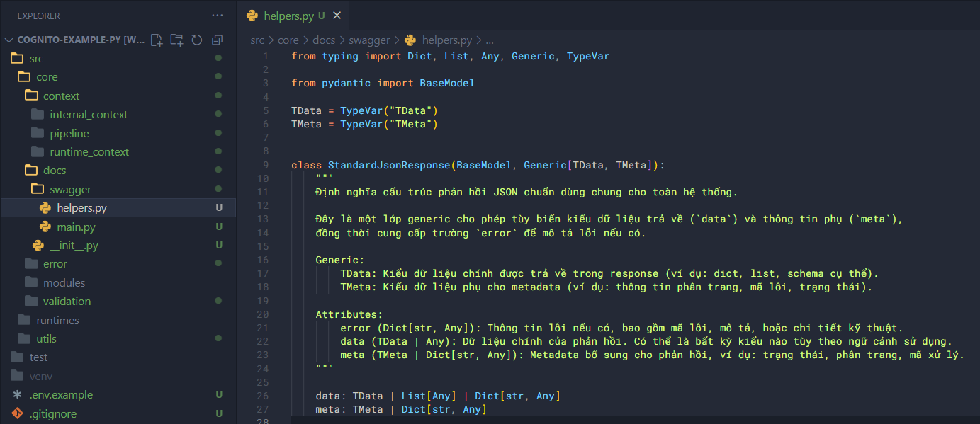Open the .env.example file

[61, 395]
